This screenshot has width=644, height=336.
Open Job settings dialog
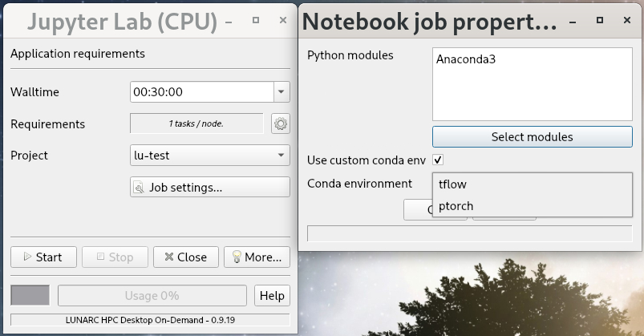(210, 188)
